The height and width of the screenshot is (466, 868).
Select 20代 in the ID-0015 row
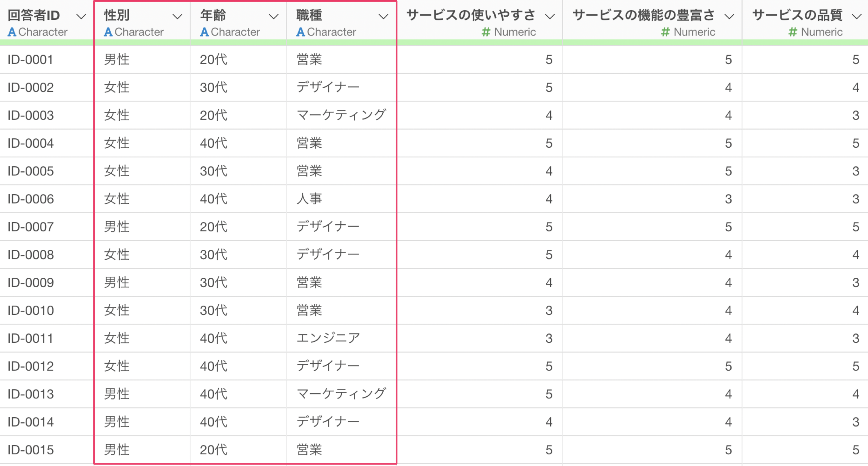point(214,450)
